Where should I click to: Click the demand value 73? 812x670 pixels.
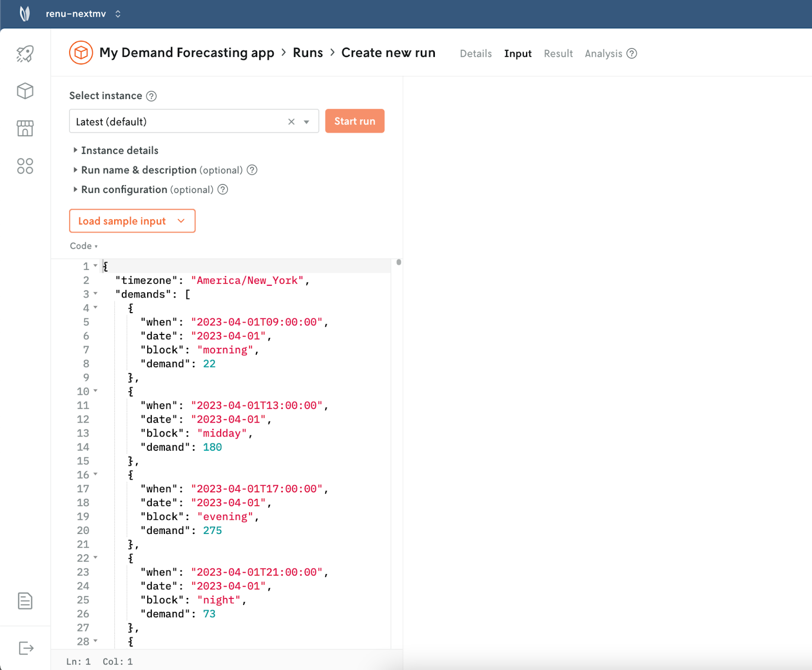point(209,613)
